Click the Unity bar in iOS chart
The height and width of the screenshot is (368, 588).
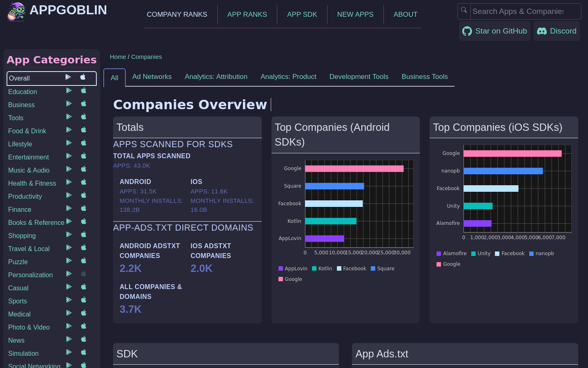coord(478,206)
